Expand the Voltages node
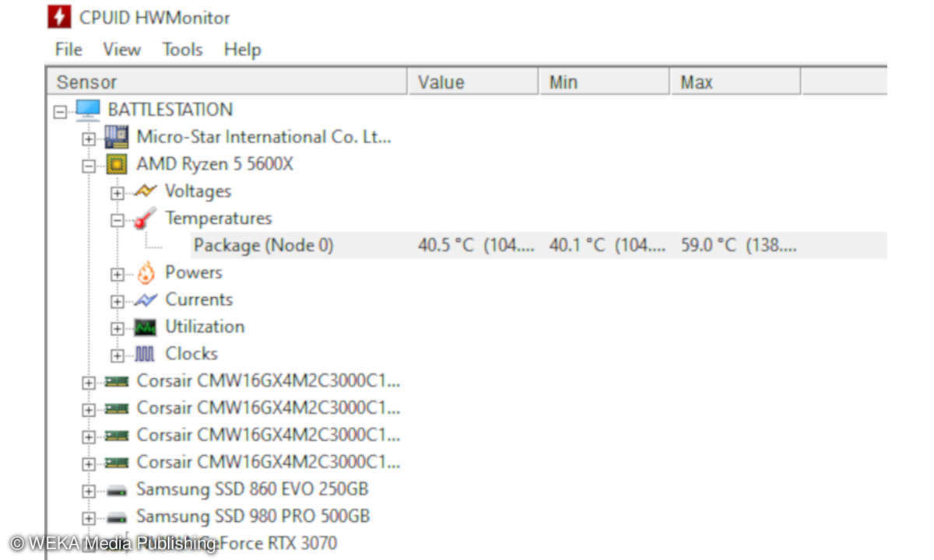This screenshot has height=560, width=934. point(117,193)
